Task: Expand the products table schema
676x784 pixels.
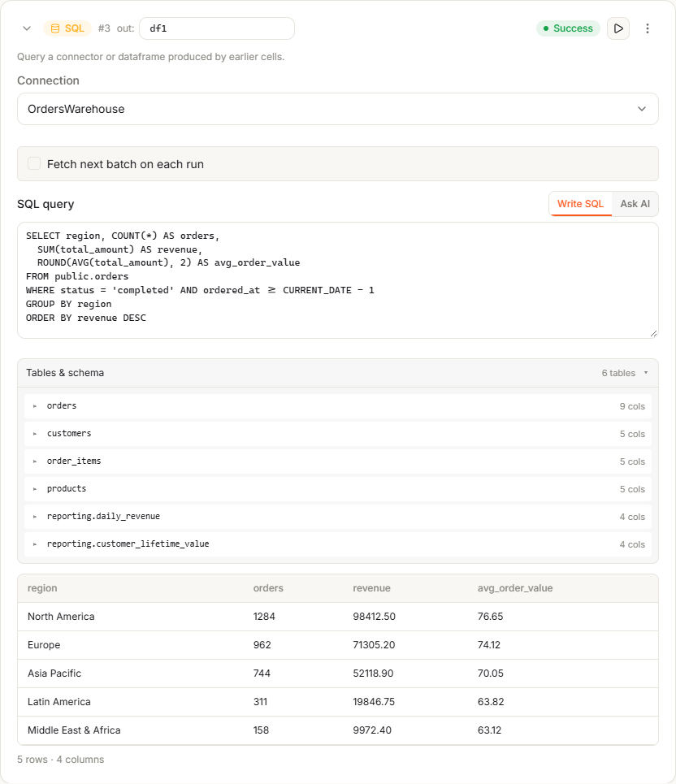Action: click(x=338, y=488)
